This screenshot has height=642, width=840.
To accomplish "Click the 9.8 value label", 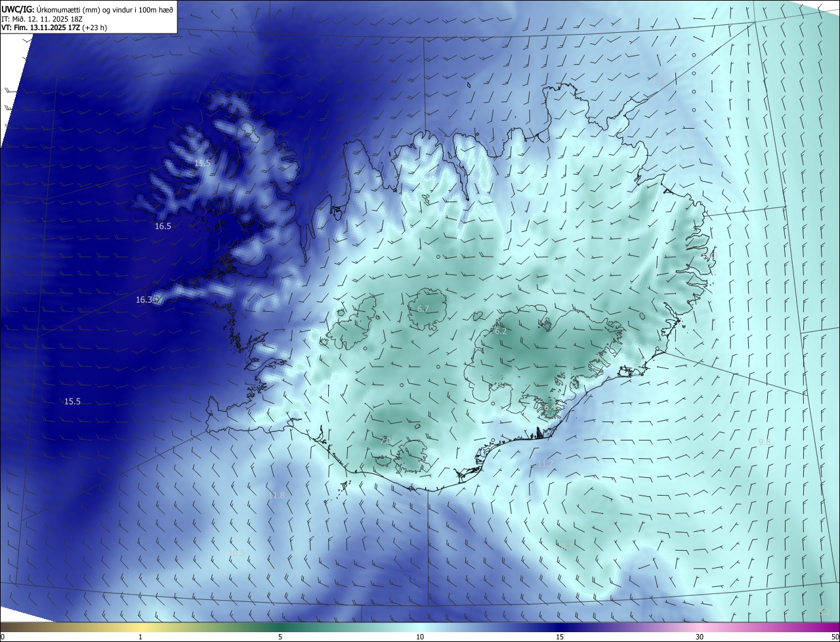I will 765,442.
